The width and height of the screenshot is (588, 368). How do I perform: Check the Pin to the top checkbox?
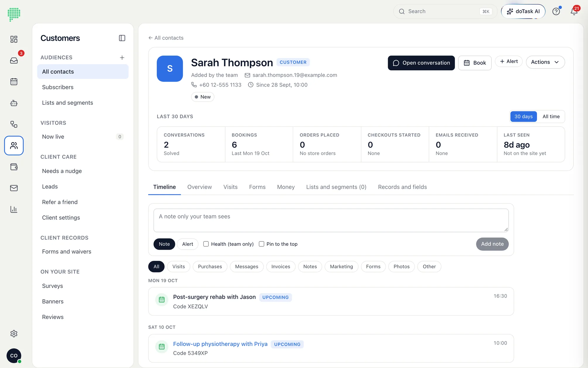(x=261, y=244)
